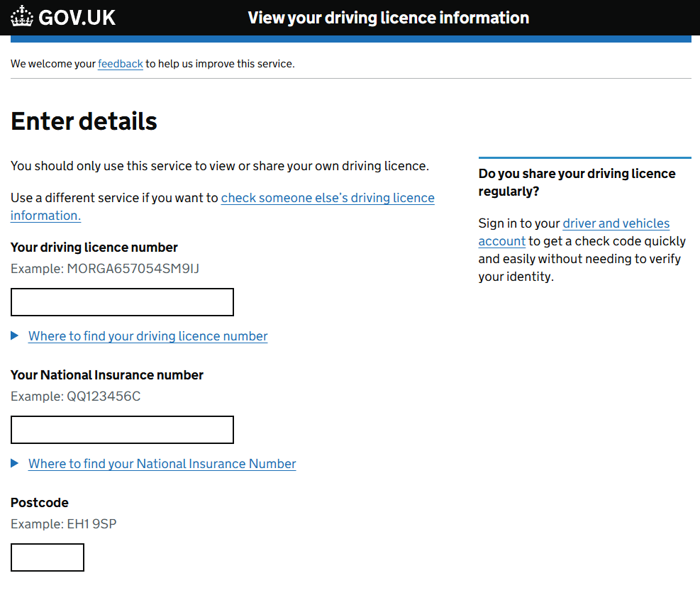Click the 'Do you share your driving licence regularly?' heading

tap(577, 182)
